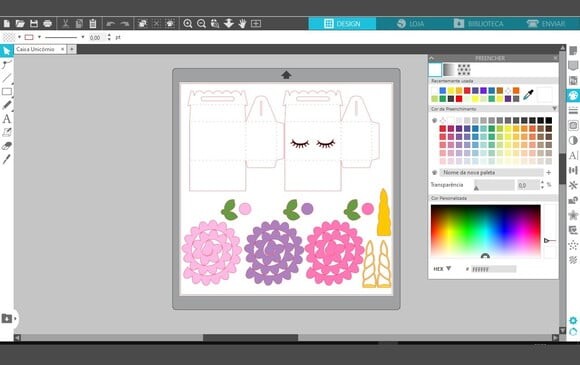Click the line thickness 0,00 field
The height and width of the screenshot is (365, 580).
click(x=97, y=37)
